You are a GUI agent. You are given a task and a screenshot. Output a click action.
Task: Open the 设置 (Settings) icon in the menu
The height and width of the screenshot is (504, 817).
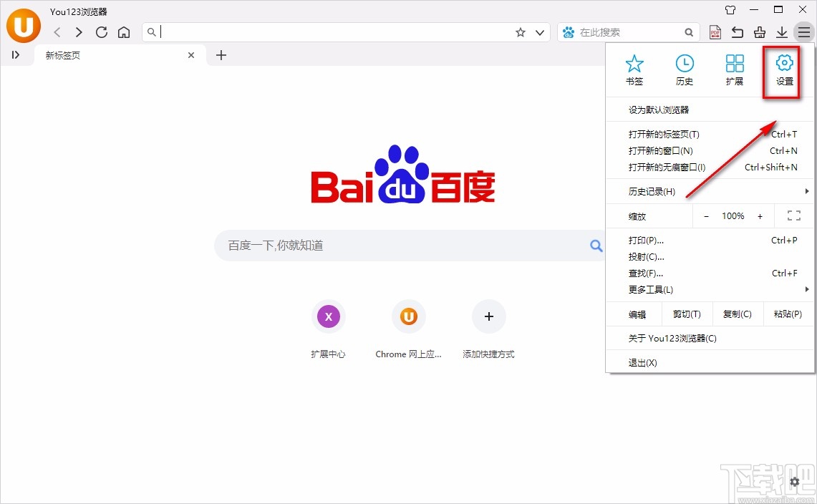click(783, 69)
